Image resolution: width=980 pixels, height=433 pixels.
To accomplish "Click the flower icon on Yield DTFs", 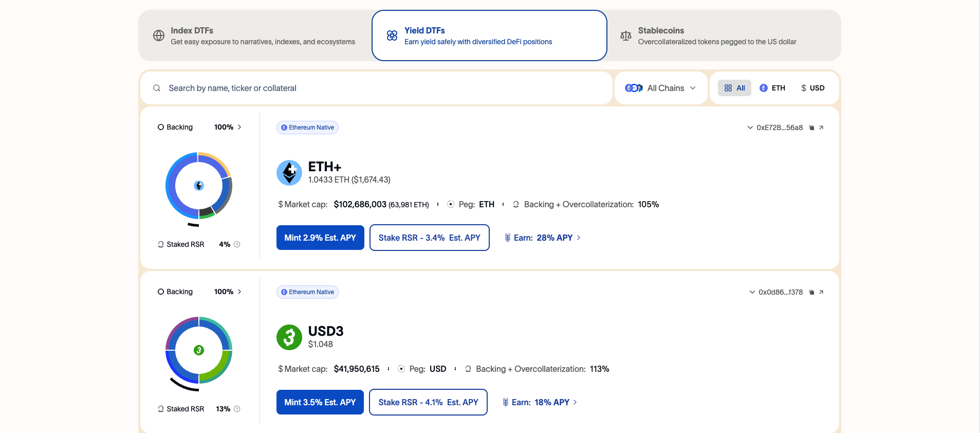I will [392, 35].
